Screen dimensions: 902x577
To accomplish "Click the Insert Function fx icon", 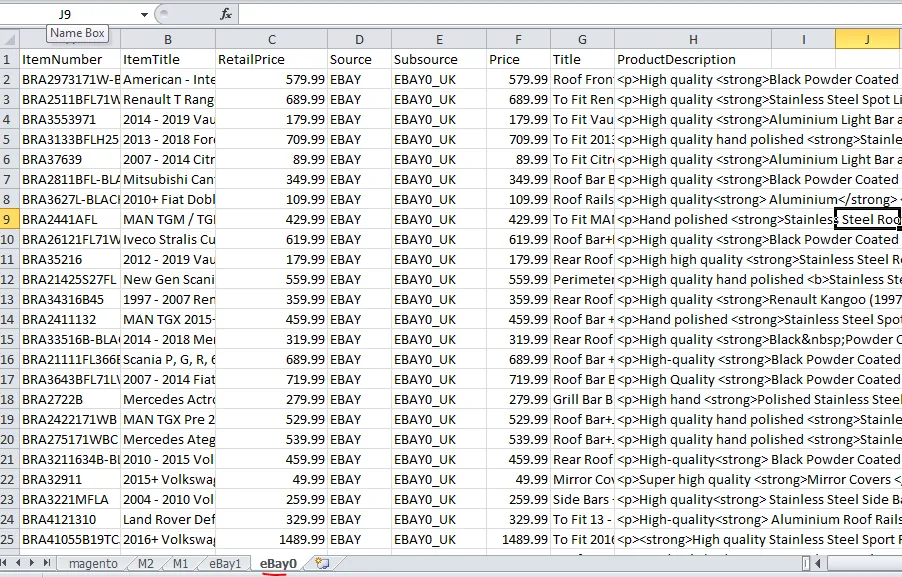I will [x=226, y=14].
